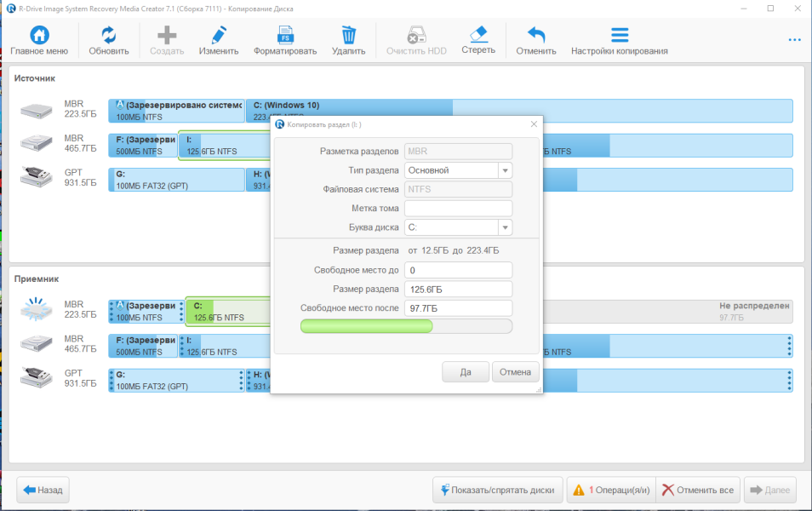Click the Обновить refresh icon
This screenshot has width=812, height=511.
coord(109,35)
